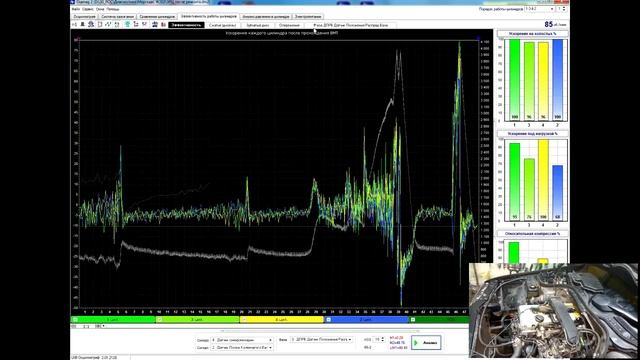The image size is (640, 360).
Task: Open the Фаза ДПРВ Датчик Положения Распред Вала sub-tab
Action: click(350, 25)
